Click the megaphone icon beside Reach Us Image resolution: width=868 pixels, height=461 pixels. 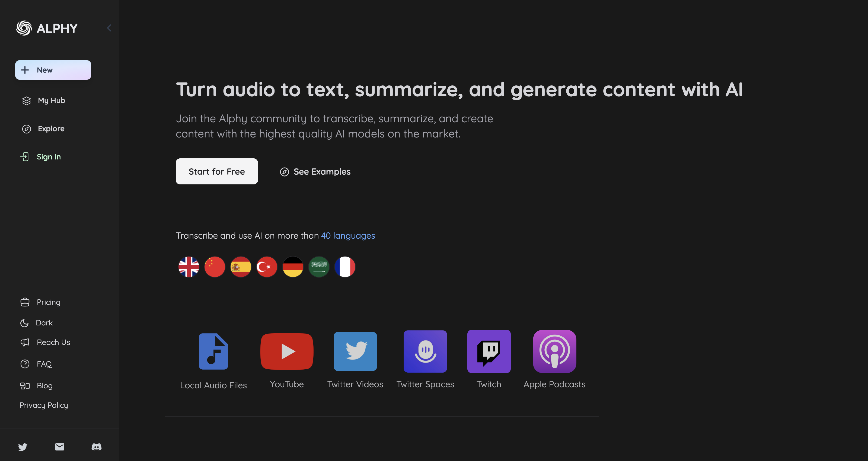coord(25,342)
